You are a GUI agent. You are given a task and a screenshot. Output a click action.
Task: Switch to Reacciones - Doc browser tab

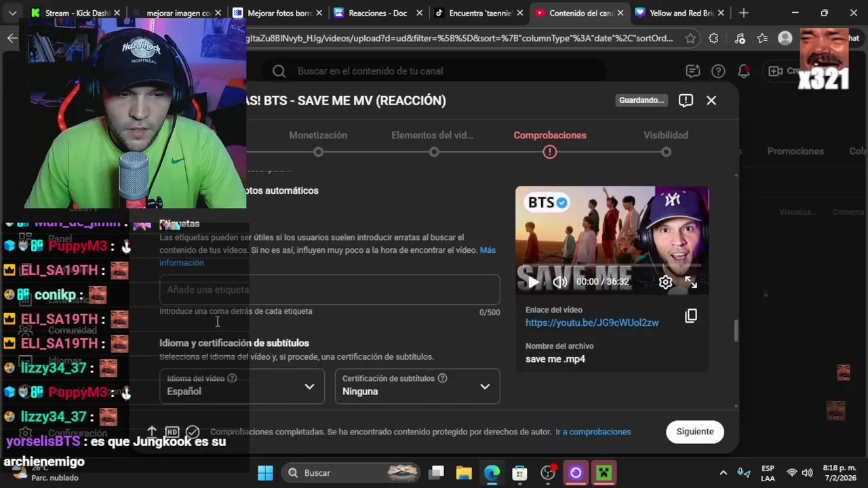[x=378, y=13]
